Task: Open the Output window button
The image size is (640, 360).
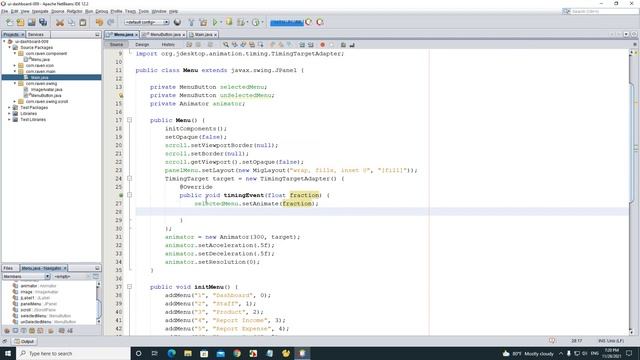Action: click(x=24, y=341)
